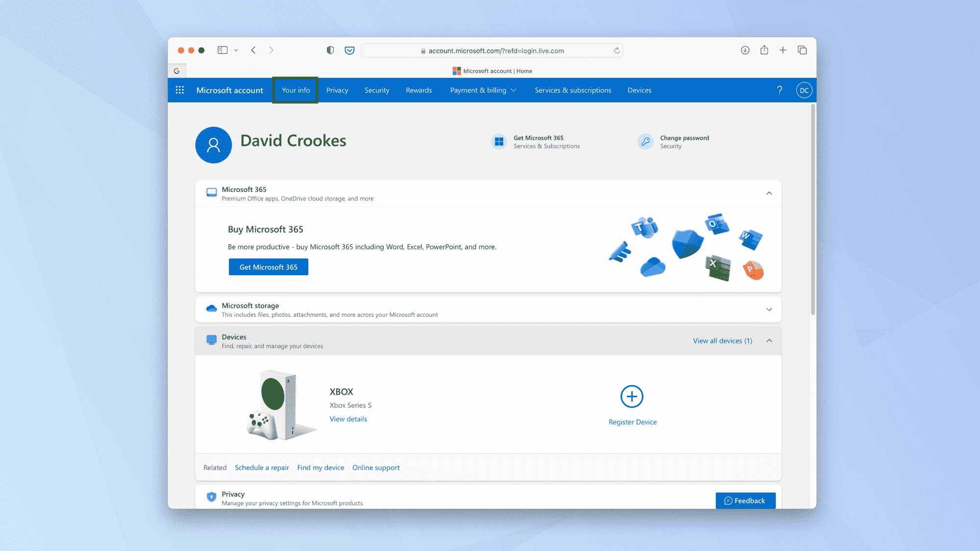This screenshot has height=551, width=980.
Task: Collapse the Microsoft 365 section
Action: tap(769, 193)
